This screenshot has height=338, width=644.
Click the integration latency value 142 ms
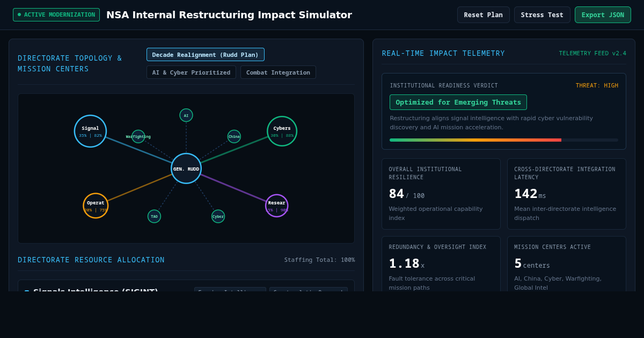(530, 194)
